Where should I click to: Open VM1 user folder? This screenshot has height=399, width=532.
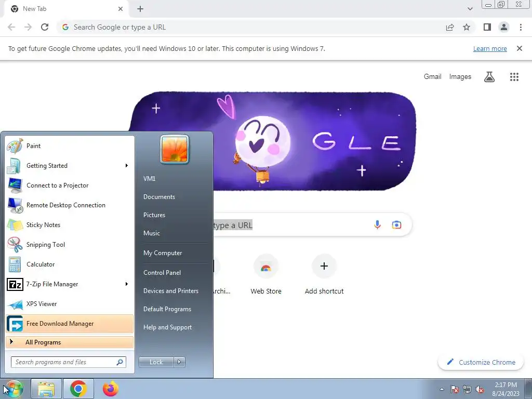click(x=149, y=179)
